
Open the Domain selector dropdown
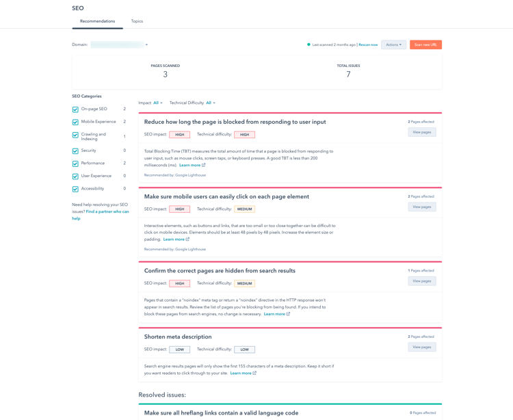tap(119, 44)
